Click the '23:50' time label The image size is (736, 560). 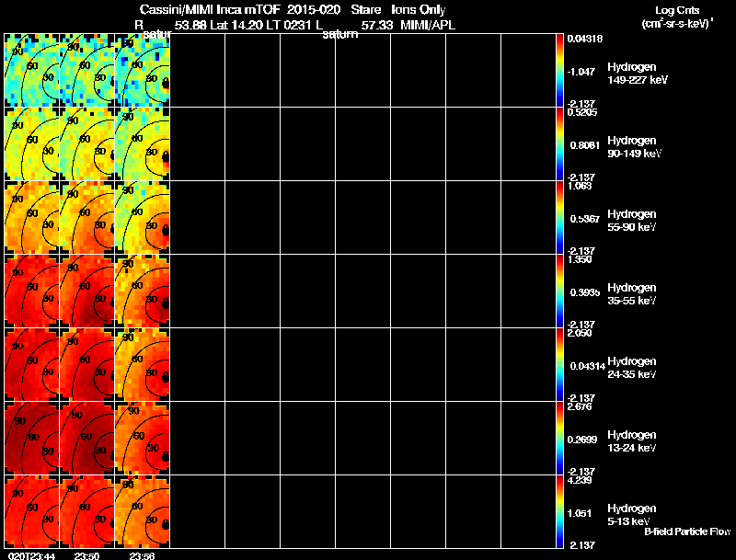[86, 556]
